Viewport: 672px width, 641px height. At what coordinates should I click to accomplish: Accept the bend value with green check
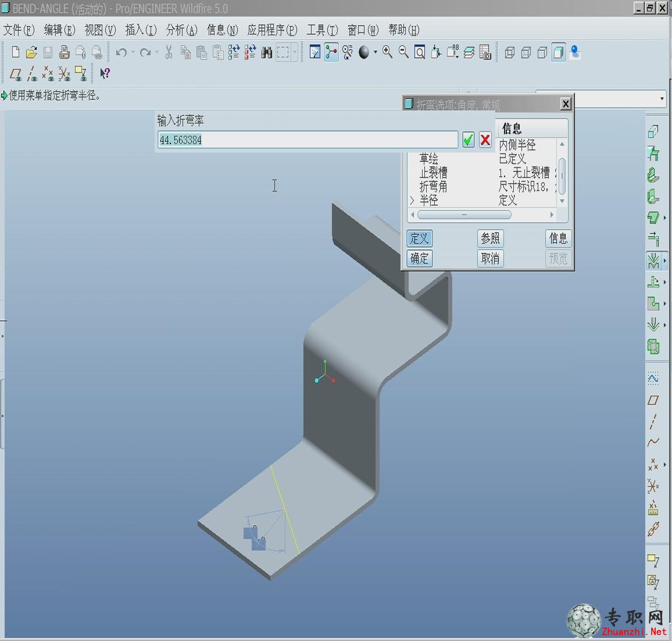point(468,140)
